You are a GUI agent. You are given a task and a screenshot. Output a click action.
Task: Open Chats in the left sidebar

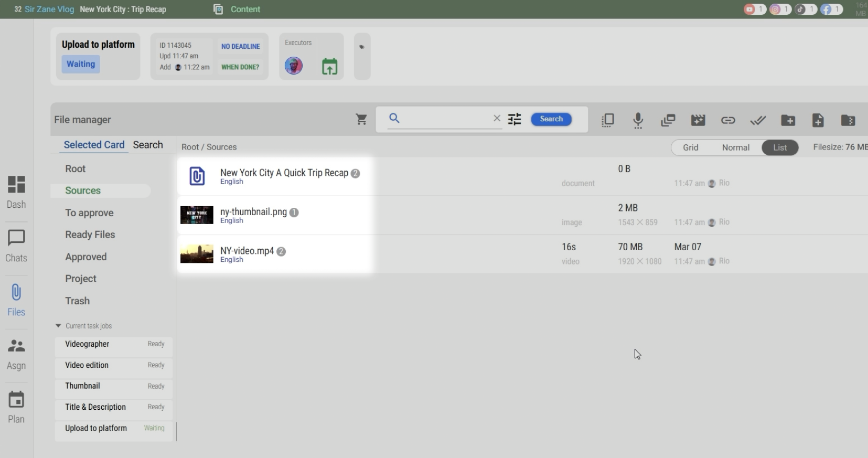tap(16, 246)
